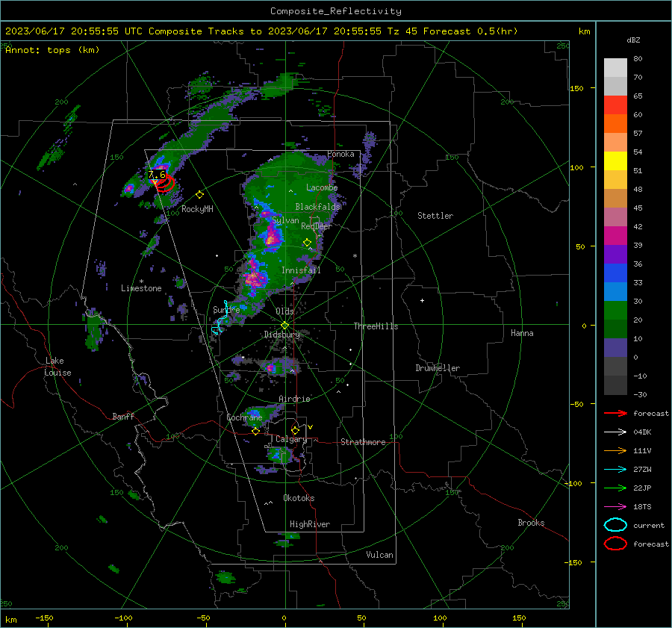Click the Drumheller city label
Screen dimensions: 672x628
coord(438,368)
